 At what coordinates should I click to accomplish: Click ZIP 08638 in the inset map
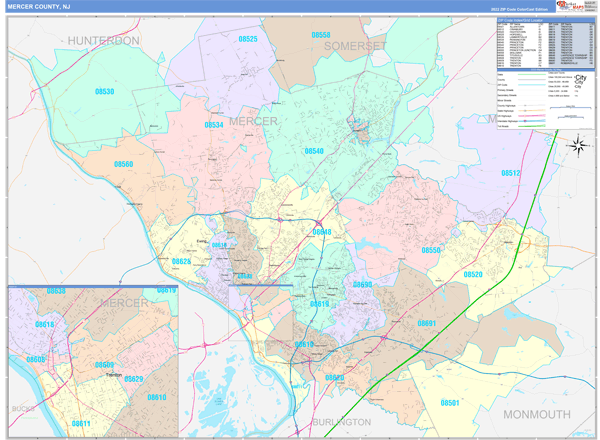[56, 291]
